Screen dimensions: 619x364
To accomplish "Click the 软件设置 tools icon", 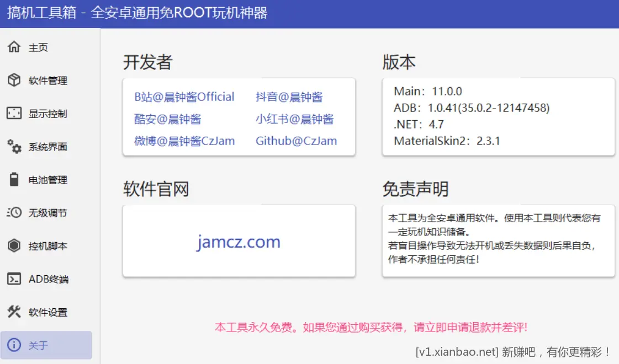I will [x=14, y=312].
